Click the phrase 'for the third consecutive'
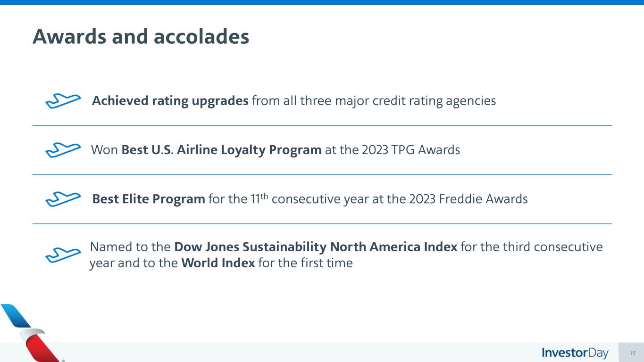Image resolution: width=644 pixels, height=362 pixels. 532,247
